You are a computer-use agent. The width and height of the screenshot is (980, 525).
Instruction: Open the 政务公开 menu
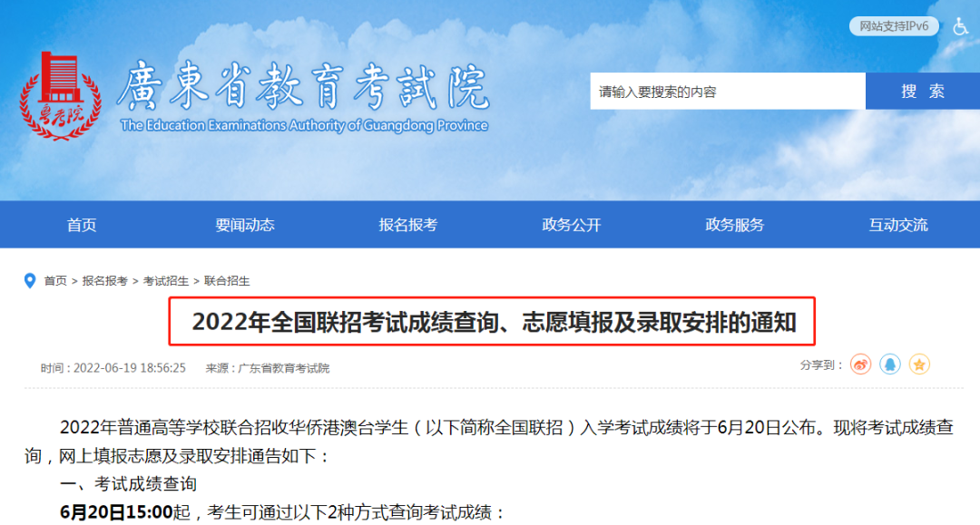(x=572, y=225)
